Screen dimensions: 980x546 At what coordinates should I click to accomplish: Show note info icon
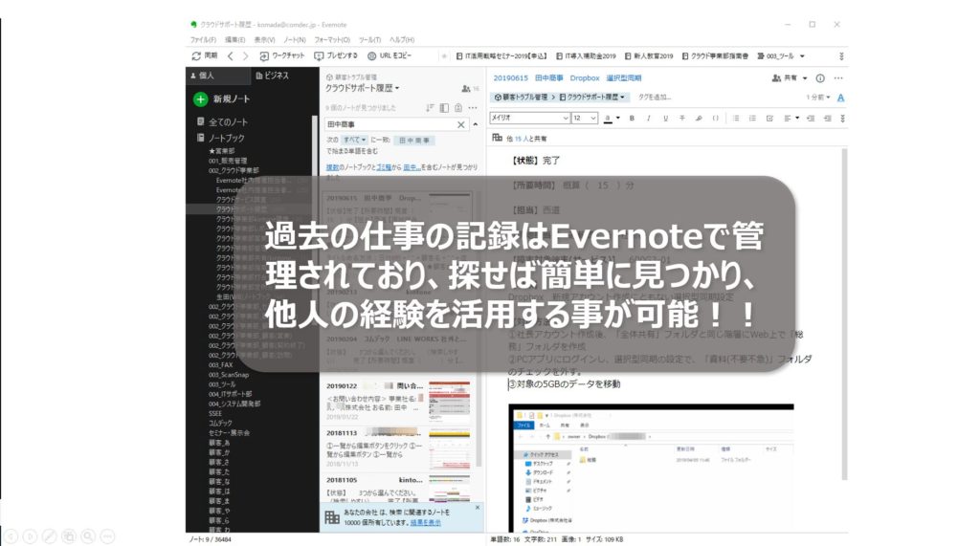coord(820,78)
